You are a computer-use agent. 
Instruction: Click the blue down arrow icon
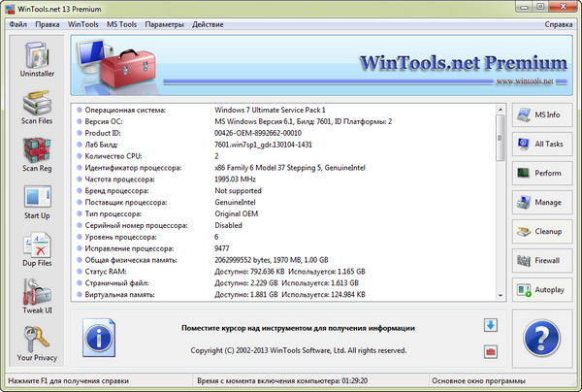click(x=490, y=324)
